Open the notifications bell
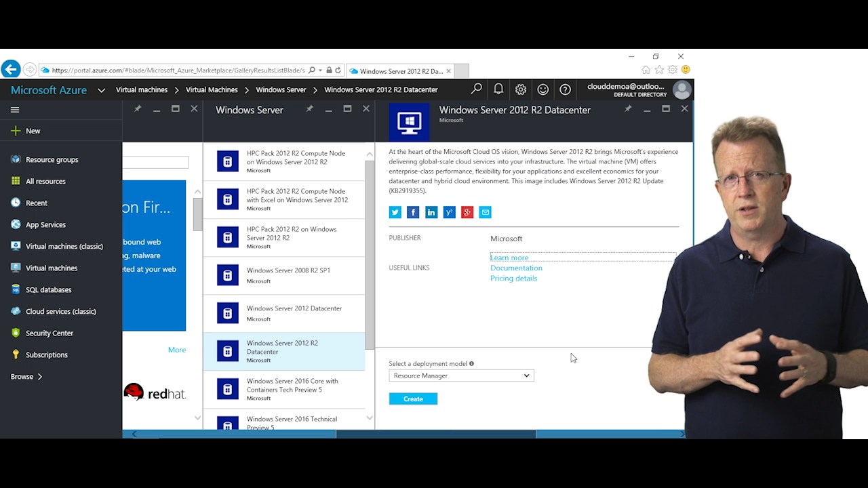Viewport: 868px width, 488px height. tap(498, 89)
